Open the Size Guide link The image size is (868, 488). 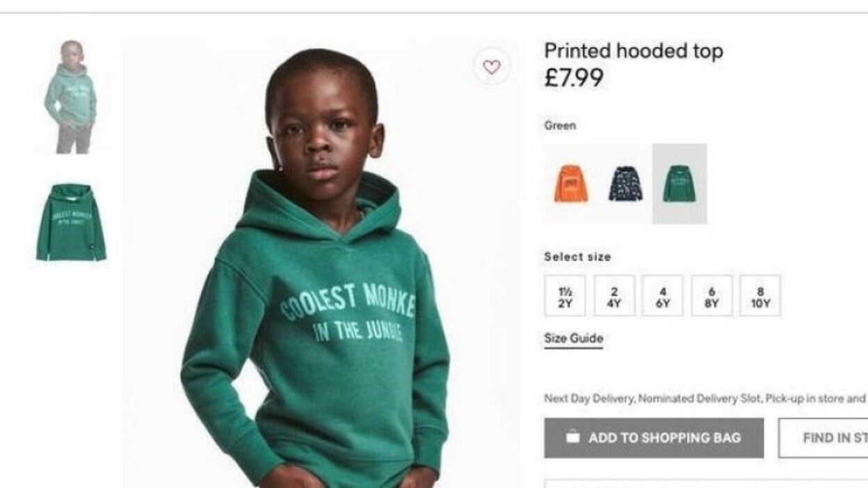point(573,339)
